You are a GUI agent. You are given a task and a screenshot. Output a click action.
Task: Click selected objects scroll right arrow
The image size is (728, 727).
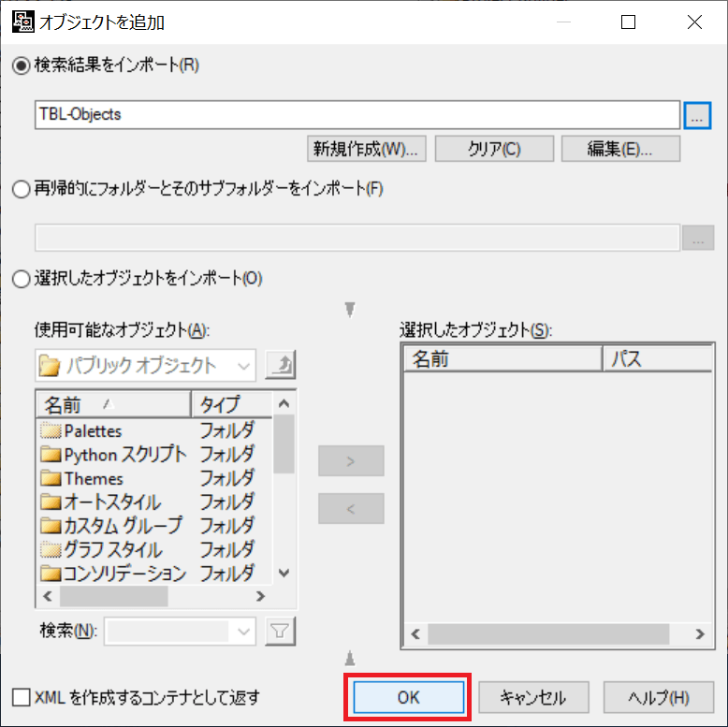point(700,634)
